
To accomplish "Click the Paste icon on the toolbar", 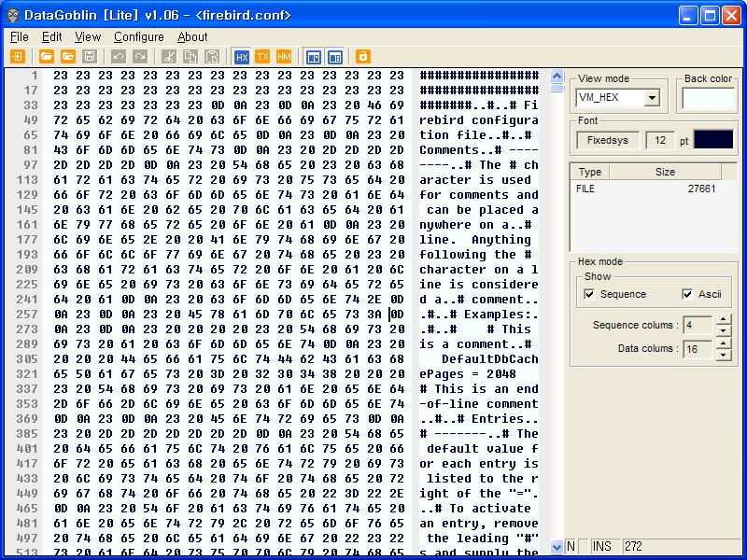I will 211,57.
